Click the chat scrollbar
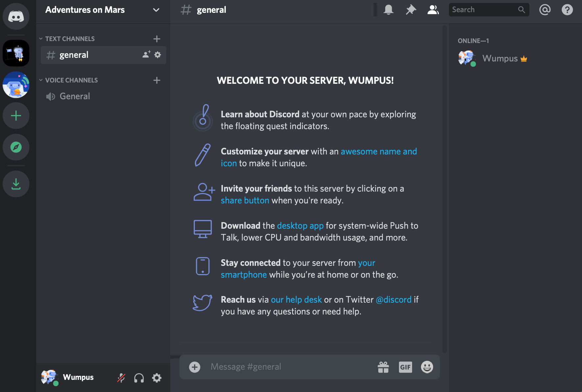The width and height of the screenshot is (582, 392). pyautogui.click(x=445, y=189)
